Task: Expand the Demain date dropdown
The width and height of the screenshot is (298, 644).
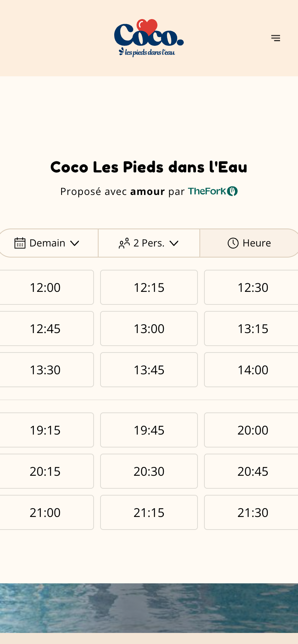Action: pos(48,243)
